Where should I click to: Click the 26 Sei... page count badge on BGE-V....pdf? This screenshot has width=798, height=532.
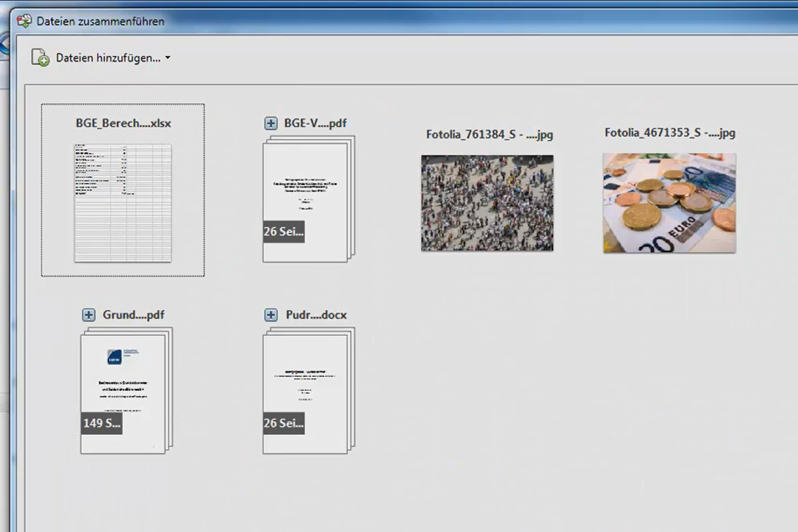coord(283,231)
